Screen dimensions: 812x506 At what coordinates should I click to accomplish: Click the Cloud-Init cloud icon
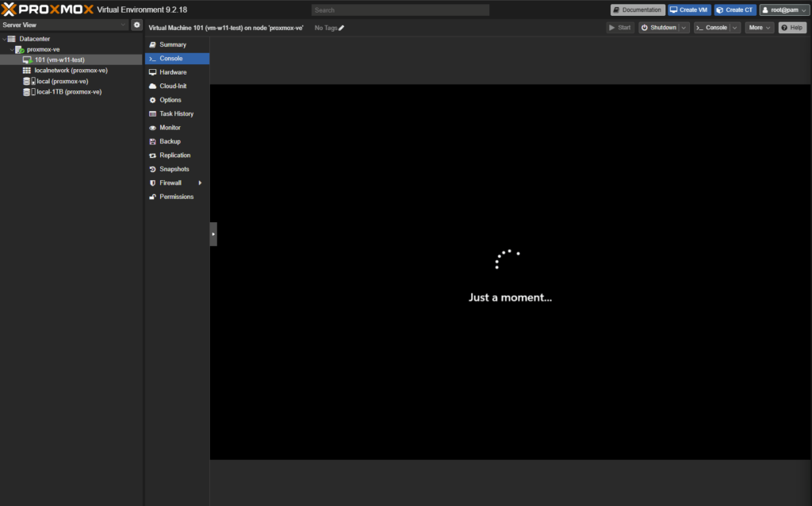point(153,86)
